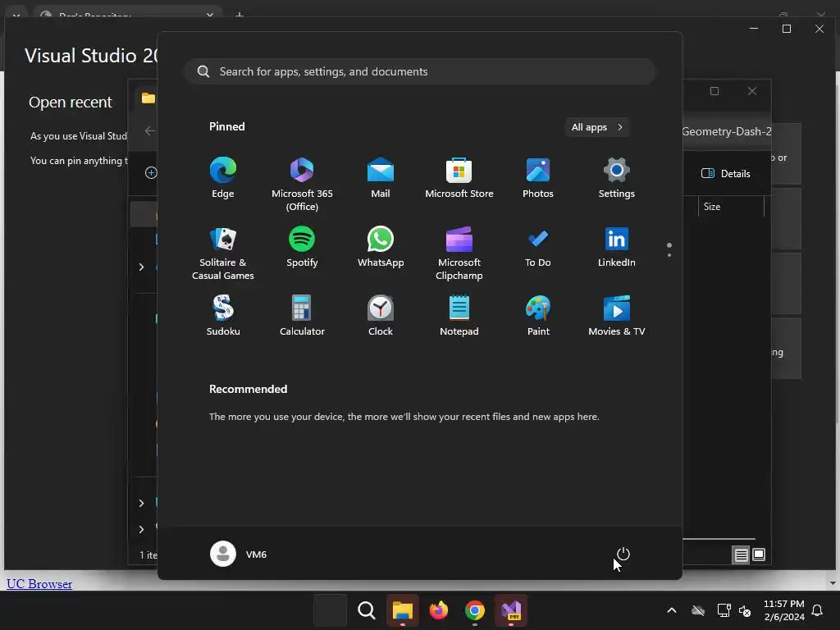Click the Start button on the taskbar
Image resolution: width=840 pixels, height=630 pixels.
[x=330, y=610]
